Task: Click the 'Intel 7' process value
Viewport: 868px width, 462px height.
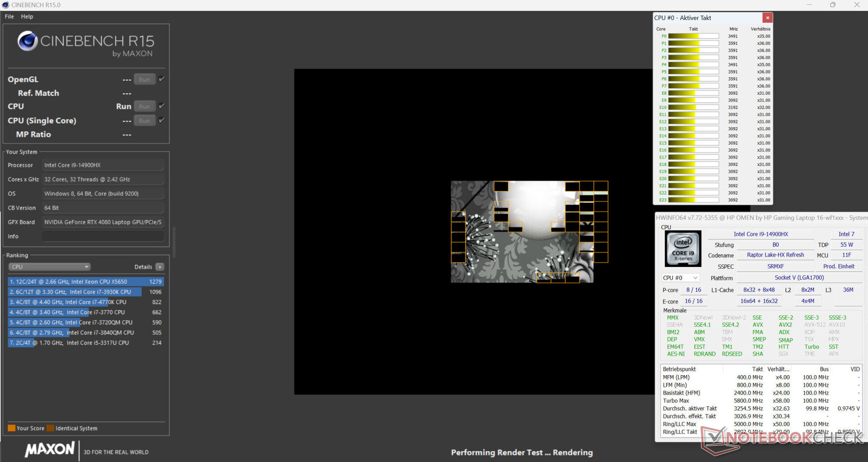Action: point(847,234)
